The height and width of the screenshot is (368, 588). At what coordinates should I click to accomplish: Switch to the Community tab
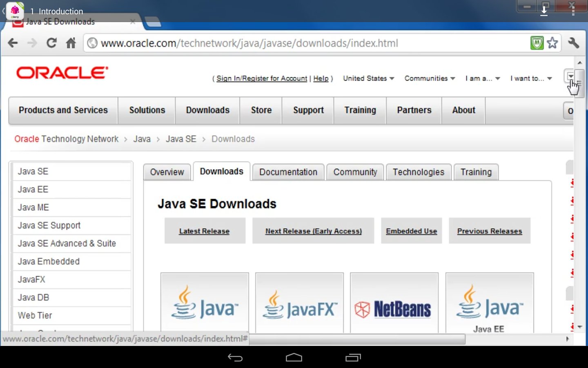[355, 172]
